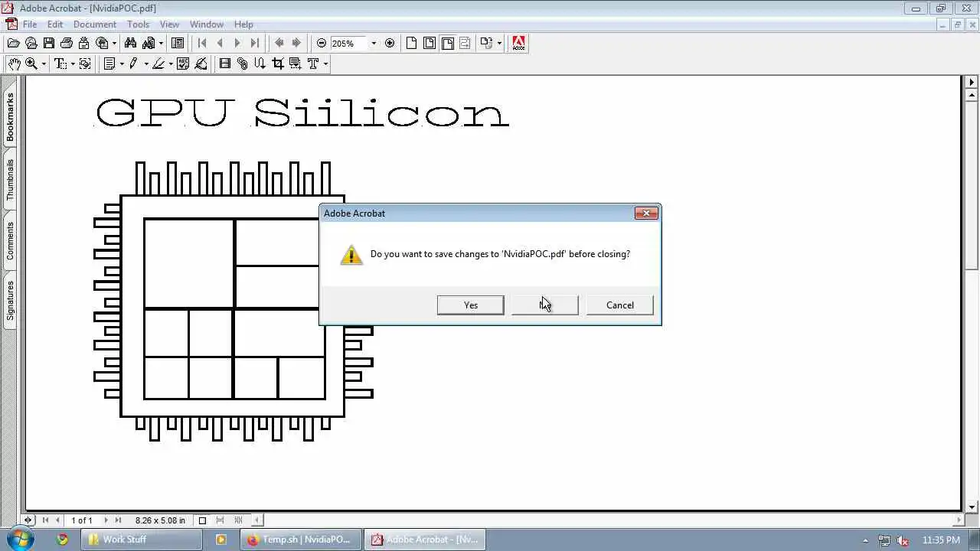Go to last page toolbar arrow

click(255, 44)
